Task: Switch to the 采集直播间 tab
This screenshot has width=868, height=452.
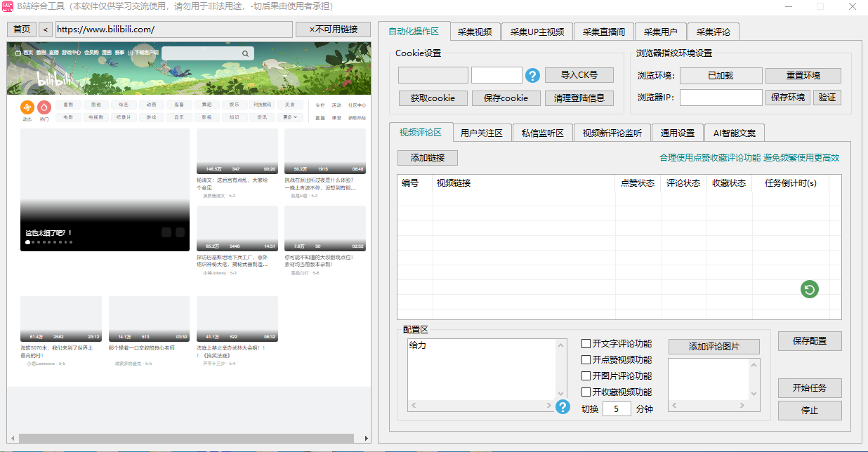Action: pyautogui.click(x=603, y=31)
